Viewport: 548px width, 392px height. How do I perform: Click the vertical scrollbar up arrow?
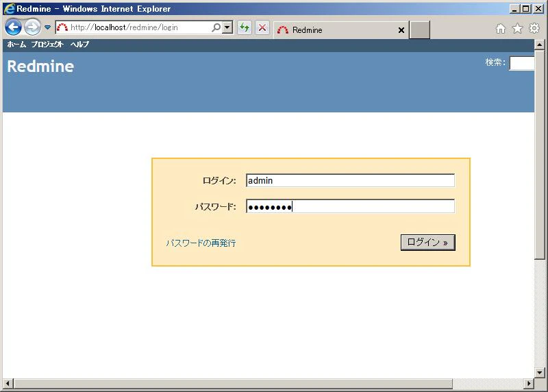coord(539,45)
